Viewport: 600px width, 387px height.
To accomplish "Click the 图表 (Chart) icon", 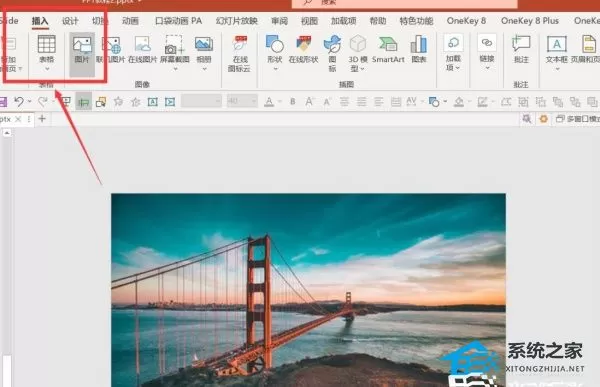I will coord(419,49).
